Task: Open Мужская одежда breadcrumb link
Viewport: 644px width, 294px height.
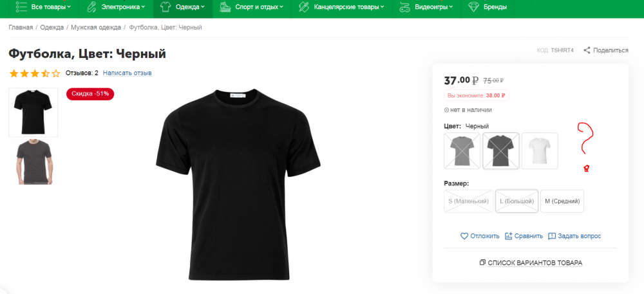Action: coord(96,28)
